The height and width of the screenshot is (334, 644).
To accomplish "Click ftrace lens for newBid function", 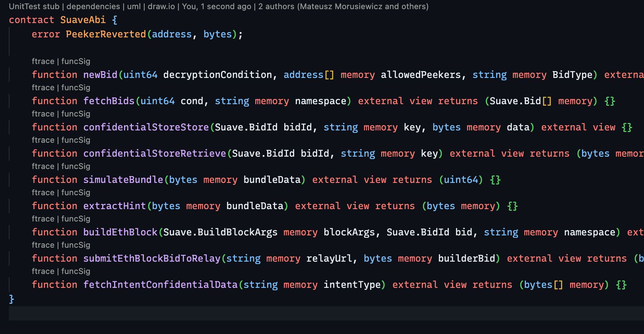I will pyautogui.click(x=43, y=61).
